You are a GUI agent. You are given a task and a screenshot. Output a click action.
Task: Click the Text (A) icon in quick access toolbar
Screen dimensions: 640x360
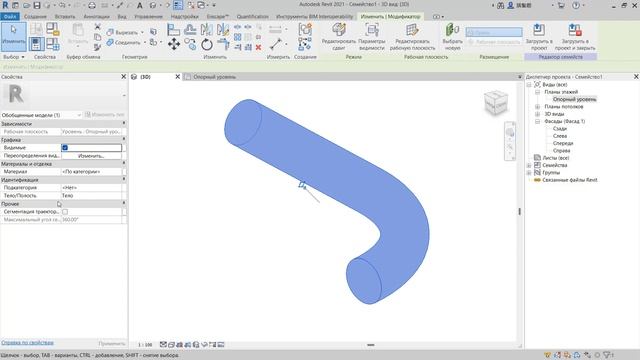pyautogui.click(x=140, y=5)
